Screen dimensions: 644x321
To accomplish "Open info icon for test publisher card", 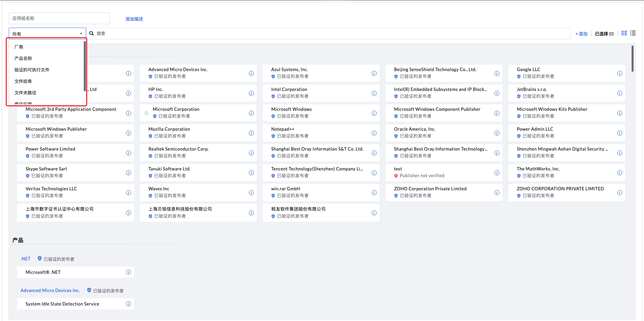I will click(x=497, y=173).
